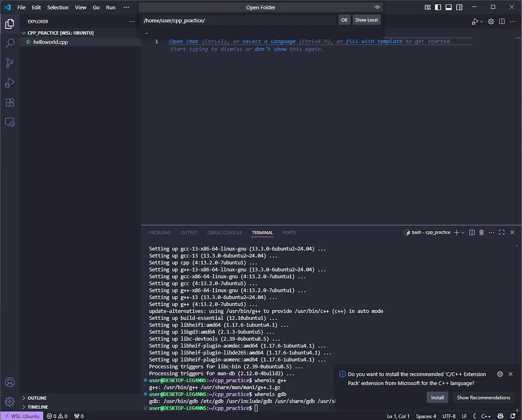
Task: Run the C++ file with play button
Action: tap(475, 21)
